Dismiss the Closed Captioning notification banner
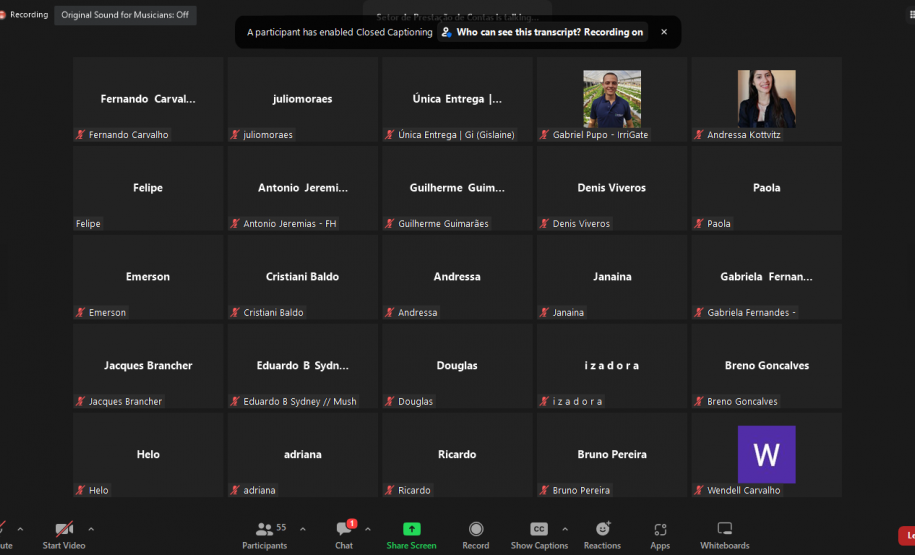 663,32
